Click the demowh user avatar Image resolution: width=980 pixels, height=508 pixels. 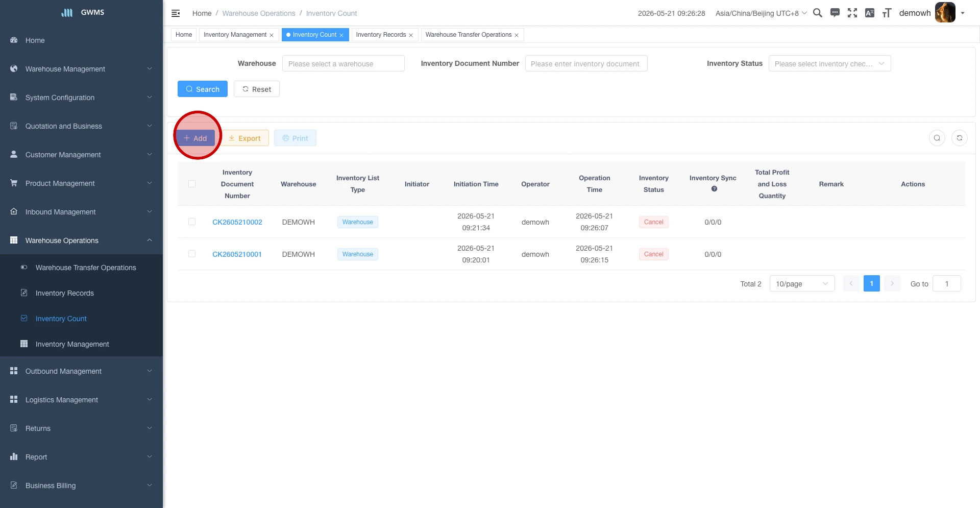coord(945,13)
